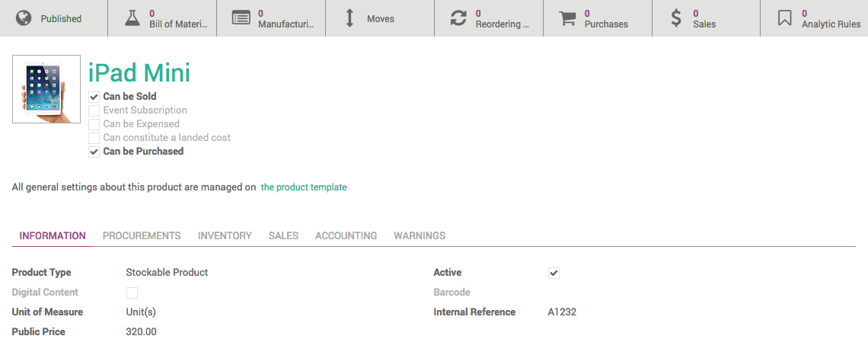This screenshot has width=868, height=355.
Task: Follow the product template link
Action: click(304, 187)
